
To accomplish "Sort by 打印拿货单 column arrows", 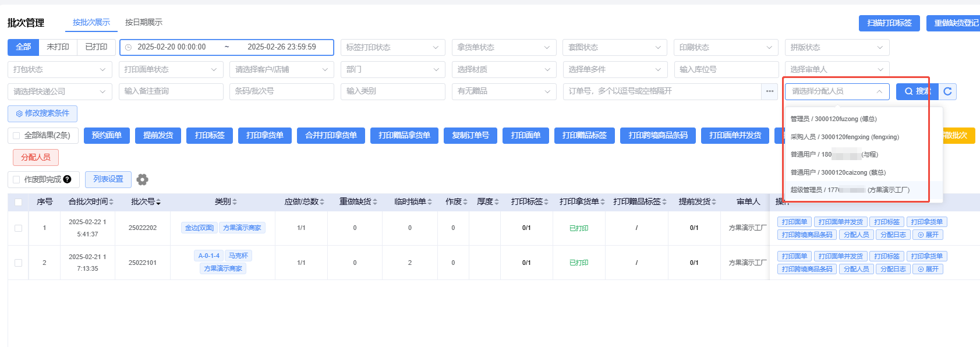I will [x=603, y=202].
